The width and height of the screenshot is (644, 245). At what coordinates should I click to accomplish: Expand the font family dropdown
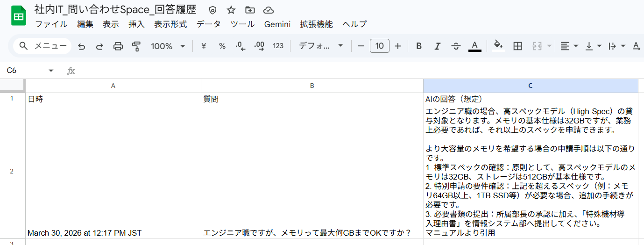coord(321,46)
